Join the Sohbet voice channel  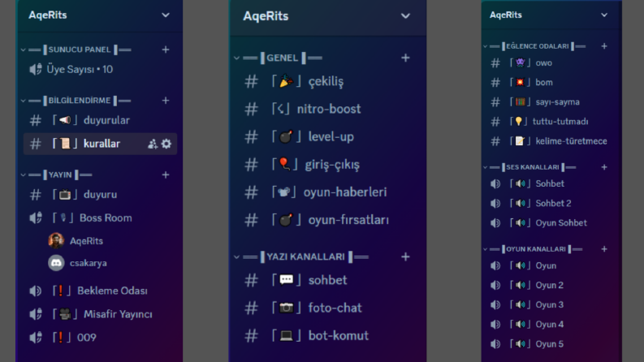point(551,184)
